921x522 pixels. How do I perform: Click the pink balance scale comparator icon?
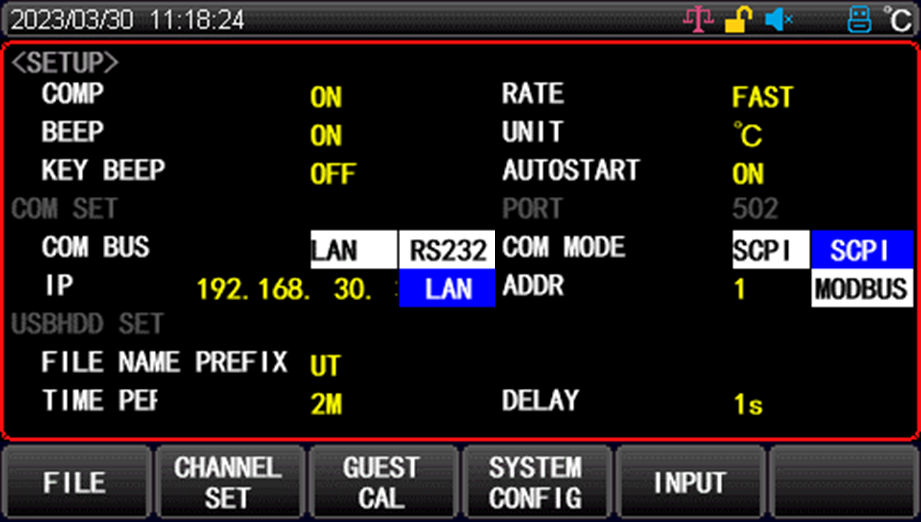point(698,20)
